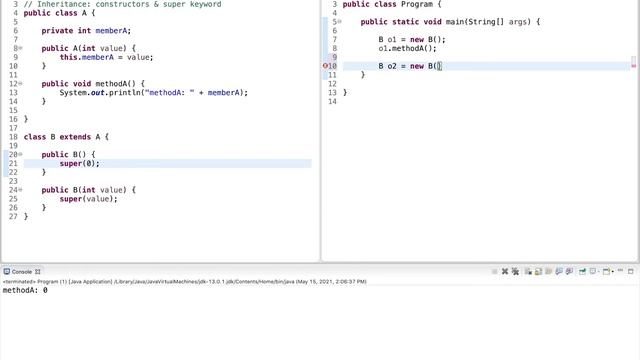Click the 'super(0);' statement on line 21
This screenshot has height=360, width=640.
click(x=79, y=163)
